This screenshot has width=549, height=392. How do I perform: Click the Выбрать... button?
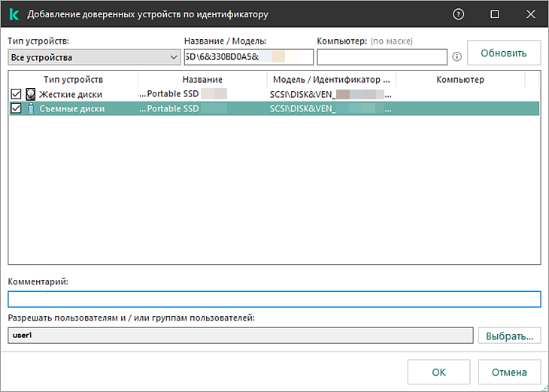coord(509,336)
